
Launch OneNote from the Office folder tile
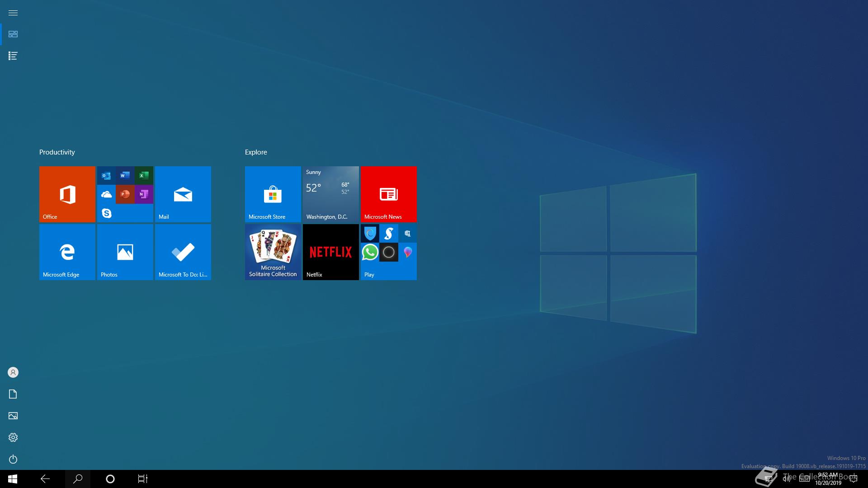pos(144,194)
